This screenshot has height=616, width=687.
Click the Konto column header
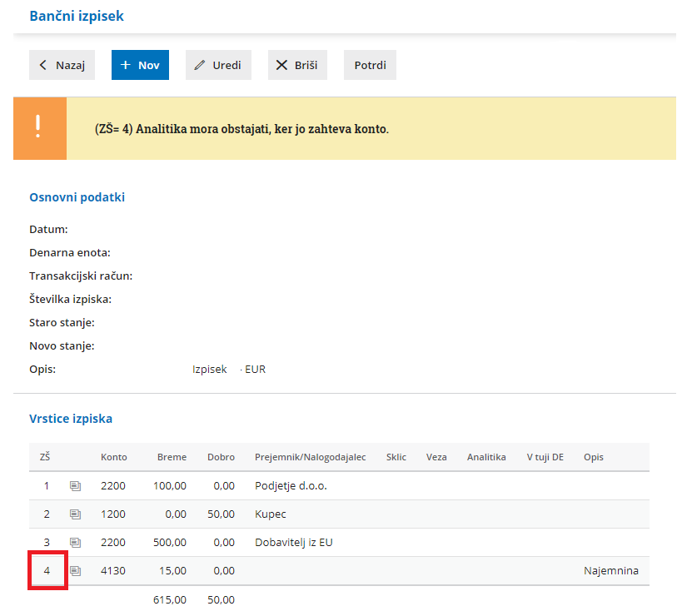(x=114, y=457)
